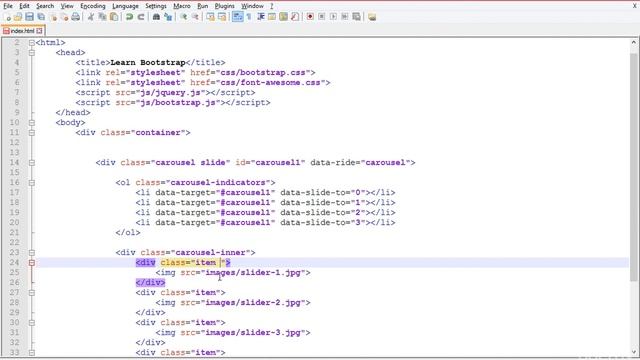This screenshot has height=360, width=640.
Task: Toggle synchronize vertical scrolling
Action: pyautogui.click(x=210, y=17)
